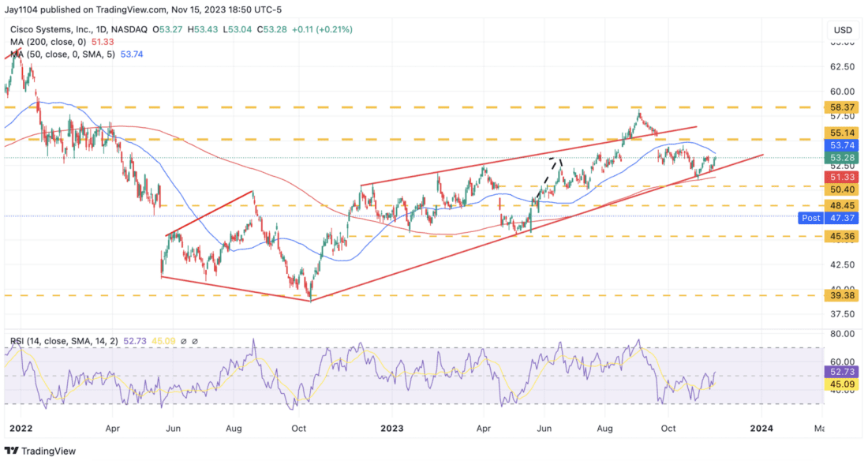This screenshot has width=868, height=461.
Task: Open the USD currency selector
Action: pos(843,30)
